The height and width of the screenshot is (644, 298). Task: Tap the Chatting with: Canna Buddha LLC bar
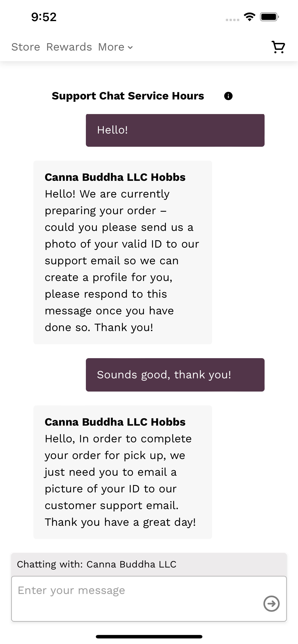149,564
